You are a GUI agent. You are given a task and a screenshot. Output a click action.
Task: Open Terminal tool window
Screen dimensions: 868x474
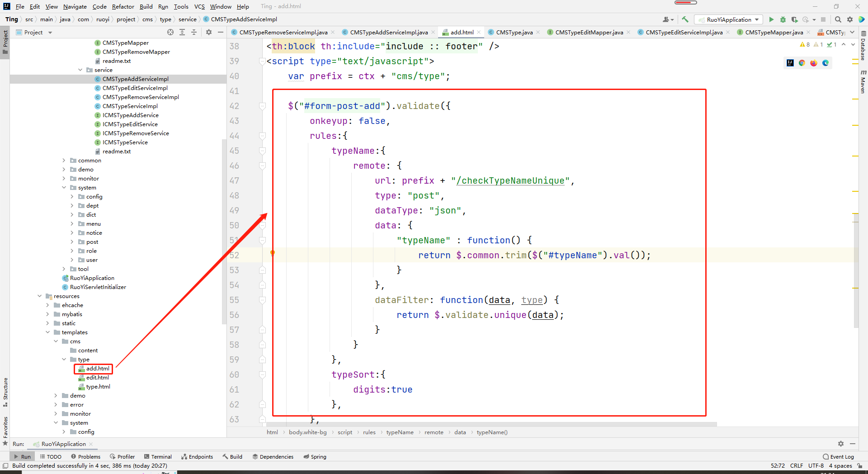(158, 456)
